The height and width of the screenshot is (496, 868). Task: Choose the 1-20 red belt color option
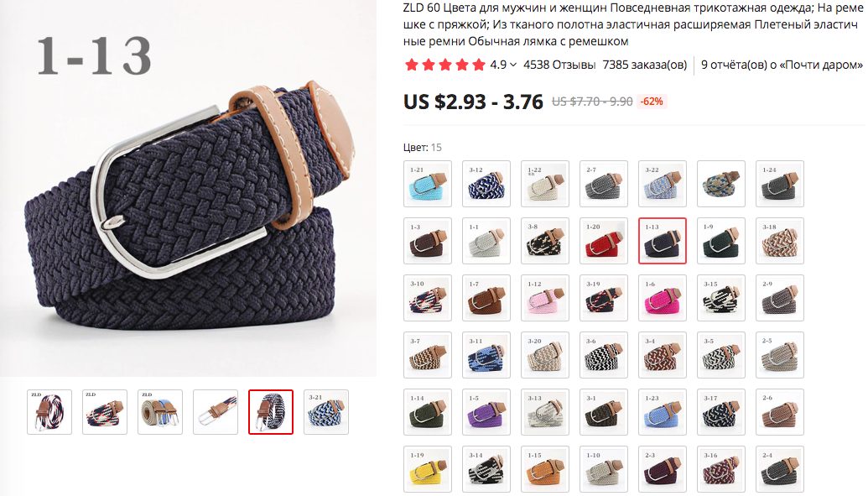click(x=603, y=241)
